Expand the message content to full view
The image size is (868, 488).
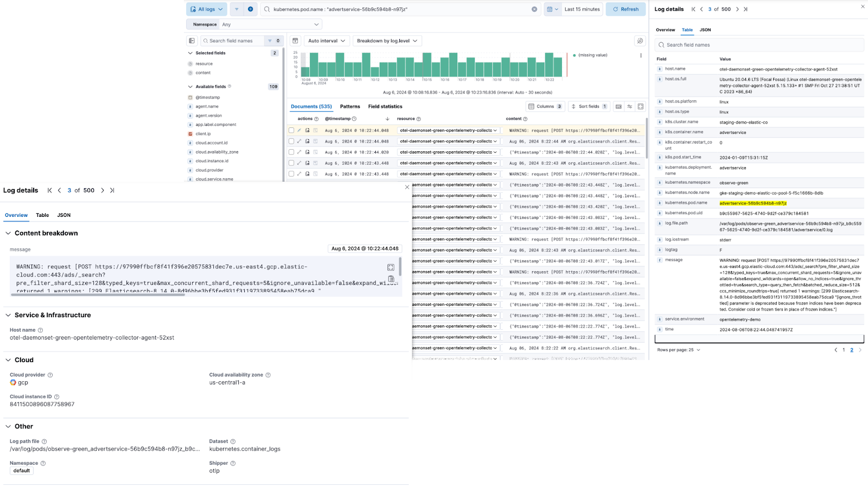(391, 267)
